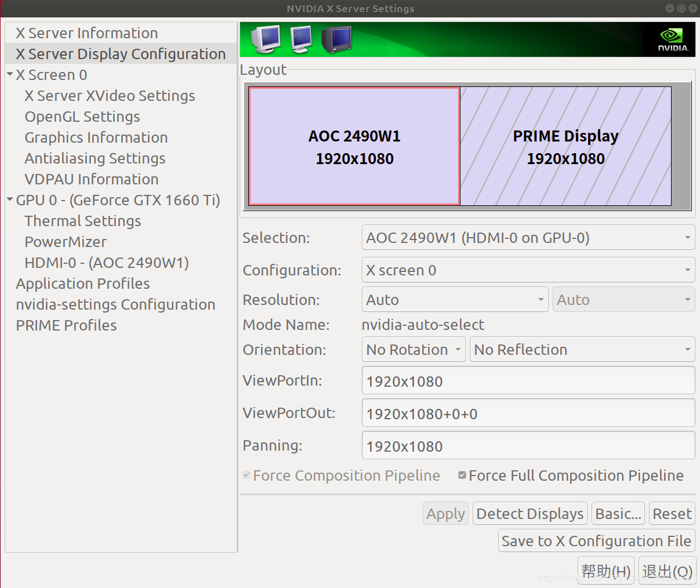Select the AOC 2490W1 display in layout
The image size is (700, 588).
[x=354, y=147]
